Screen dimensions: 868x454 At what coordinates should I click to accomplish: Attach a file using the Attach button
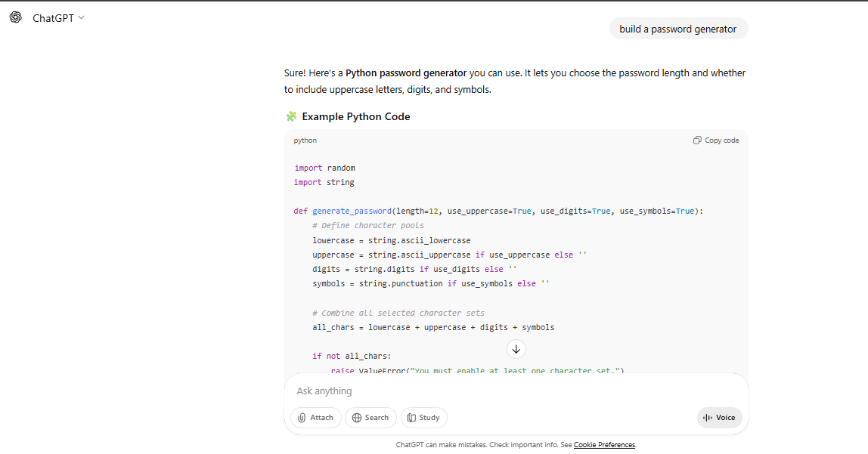coord(315,418)
